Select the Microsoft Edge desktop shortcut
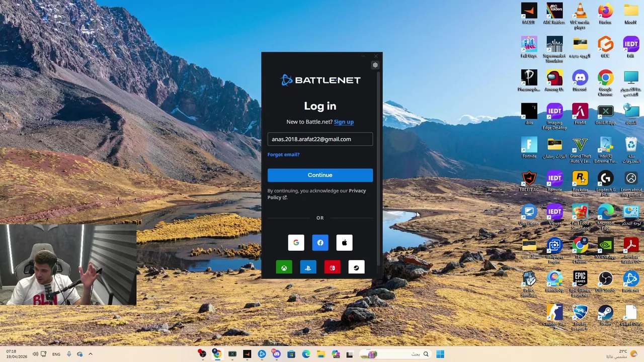 (x=605, y=217)
